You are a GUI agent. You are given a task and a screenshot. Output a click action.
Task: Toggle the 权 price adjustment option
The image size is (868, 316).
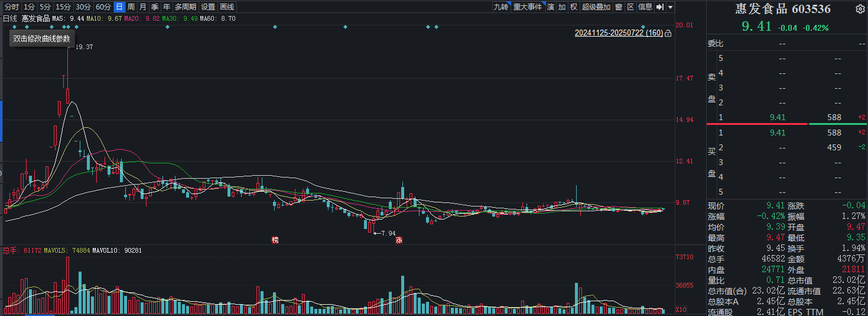point(573,7)
